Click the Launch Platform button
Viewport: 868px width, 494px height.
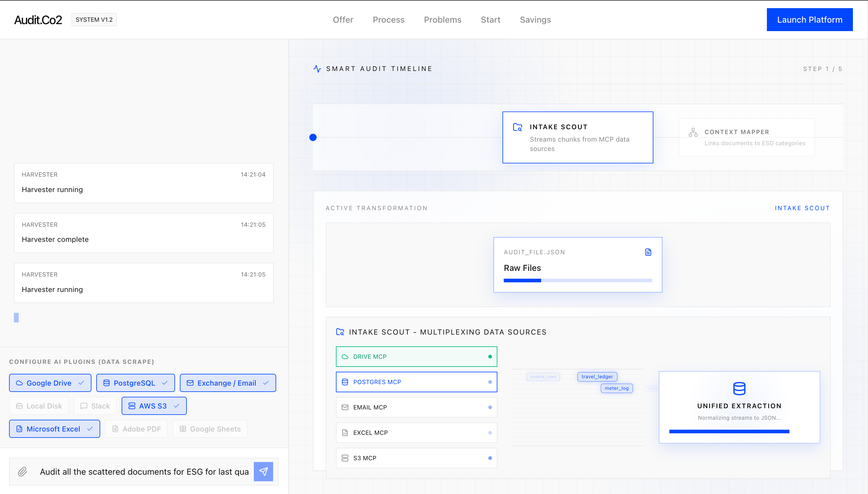pos(809,20)
